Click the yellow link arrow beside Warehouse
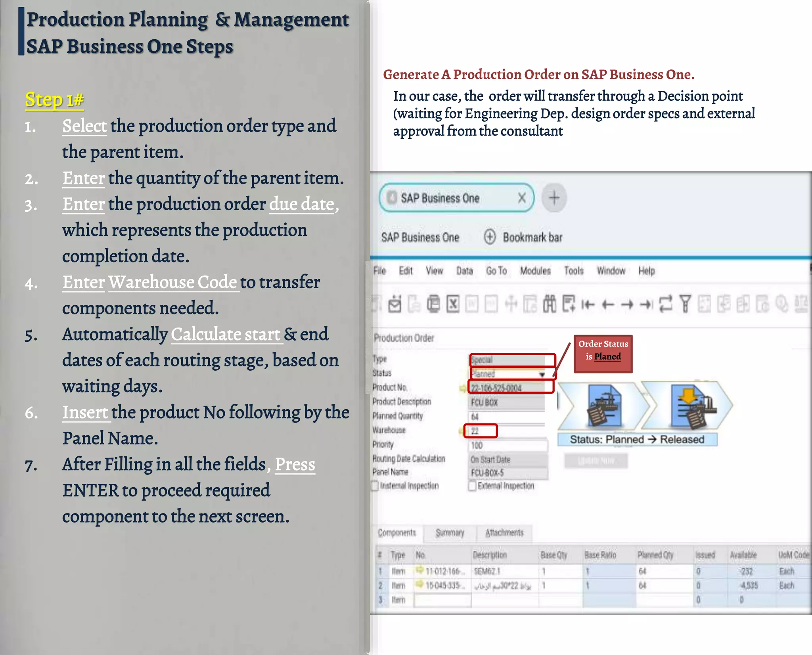Screen dimensions: 812x655 [462, 431]
